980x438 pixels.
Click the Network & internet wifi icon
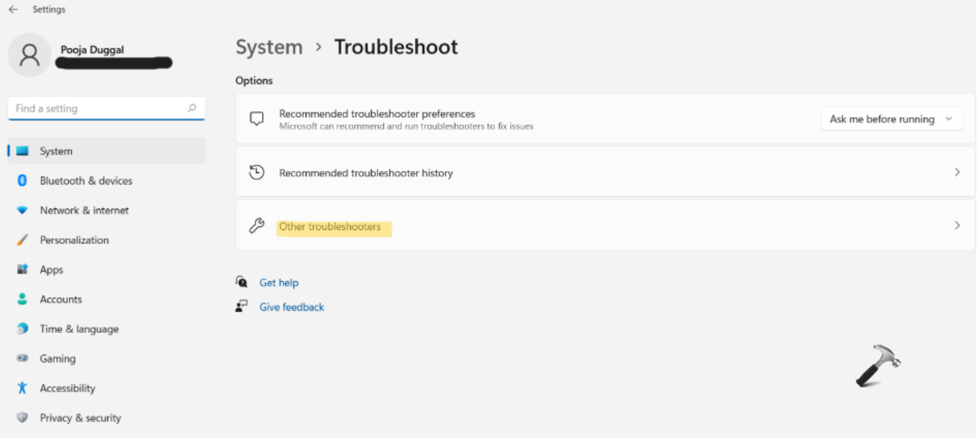point(22,210)
